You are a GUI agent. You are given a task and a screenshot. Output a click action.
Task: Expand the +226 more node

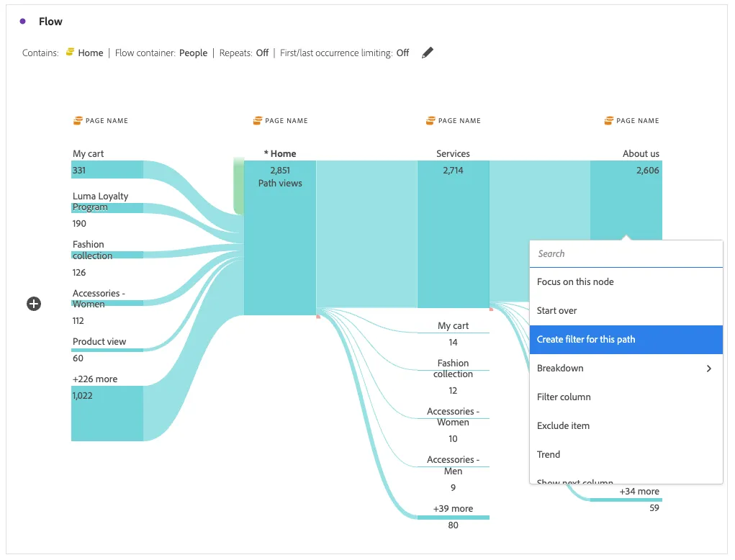(x=107, y=413)
